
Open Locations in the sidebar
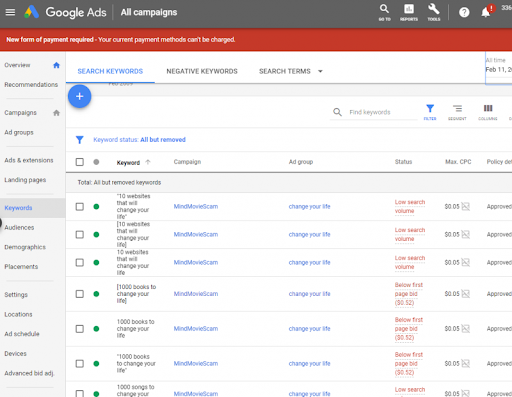tap(18, 314)
